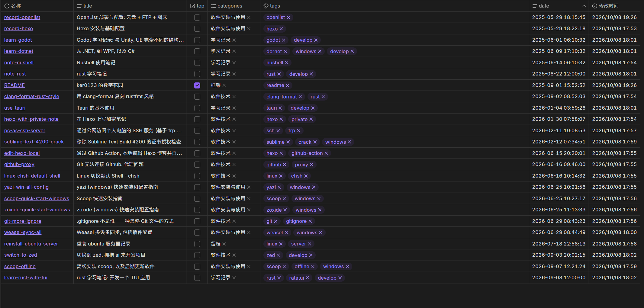Edit title cell 'Hexo 安装与基础配置'
Viewport: 644px width, 308px height.
pyautogui.click(x=130, y=29)
